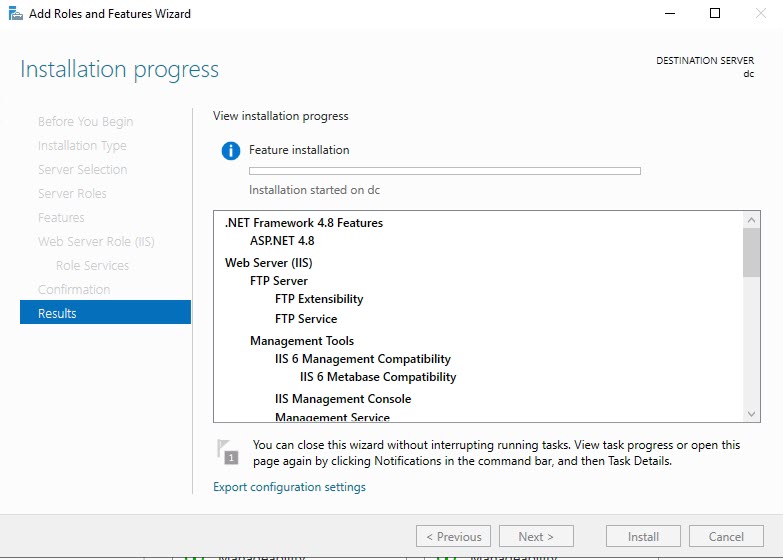This screenshot has height=560, width=783.
Task: Go to the Confirmation step in sidebar
Action: coord(74,289)
